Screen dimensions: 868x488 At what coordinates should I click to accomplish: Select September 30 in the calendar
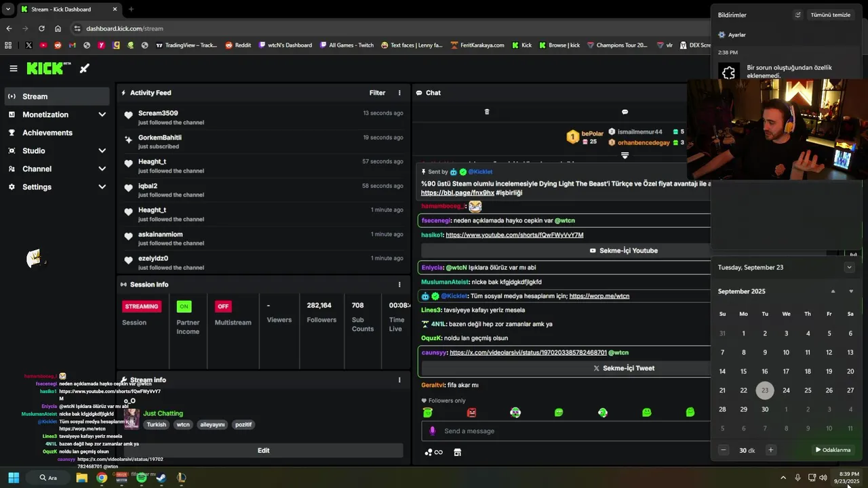(765, 409)
